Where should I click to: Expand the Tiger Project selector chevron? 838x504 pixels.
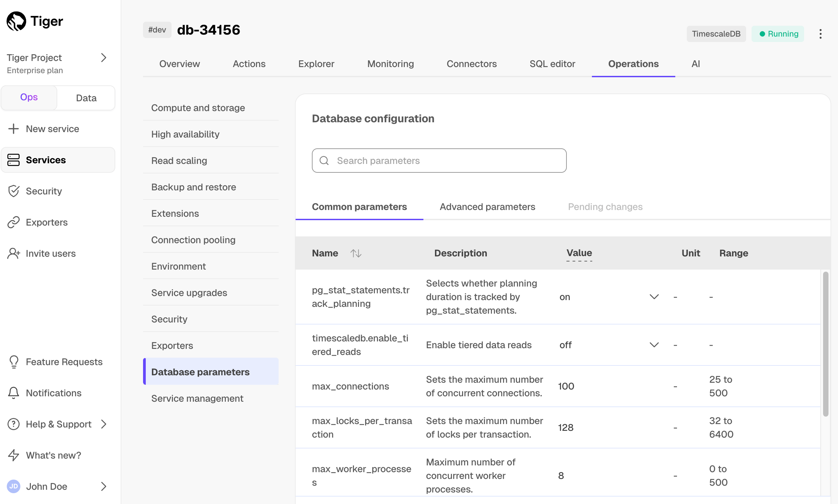[x=104, y=58]
